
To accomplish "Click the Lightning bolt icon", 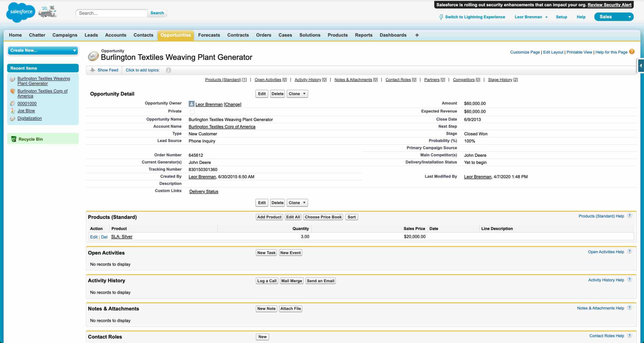I will pos(441,17).
